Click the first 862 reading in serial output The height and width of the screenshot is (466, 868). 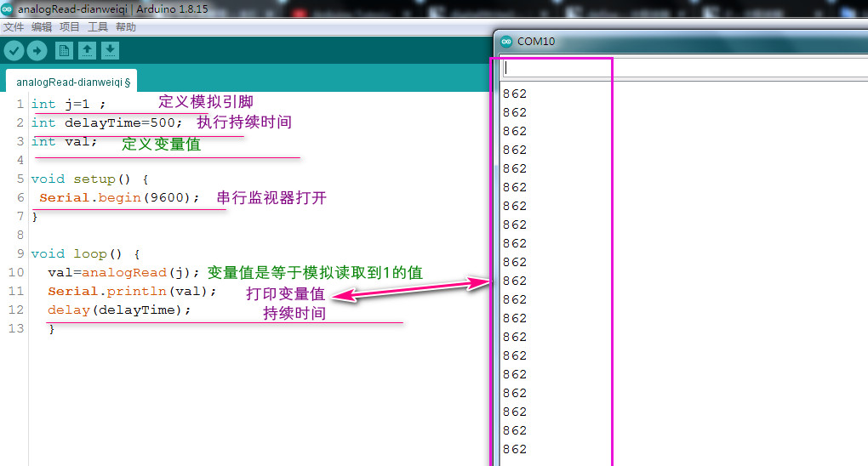[x=515, y=94]
